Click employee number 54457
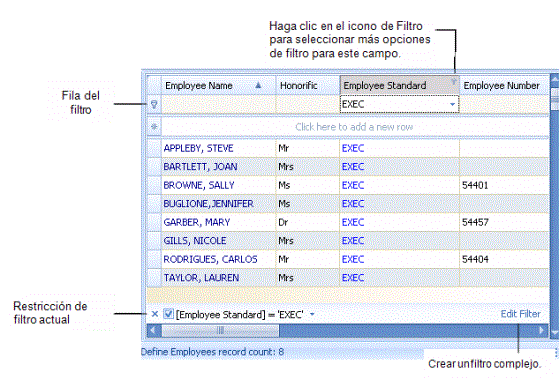The height and width of the screenshot is (387, 559). (475, 222)
